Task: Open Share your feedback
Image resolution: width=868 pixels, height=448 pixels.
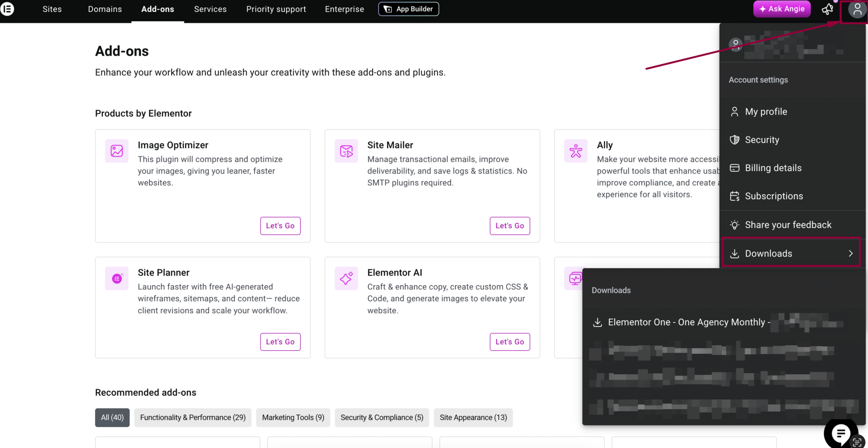Action: tap(792, 225)
